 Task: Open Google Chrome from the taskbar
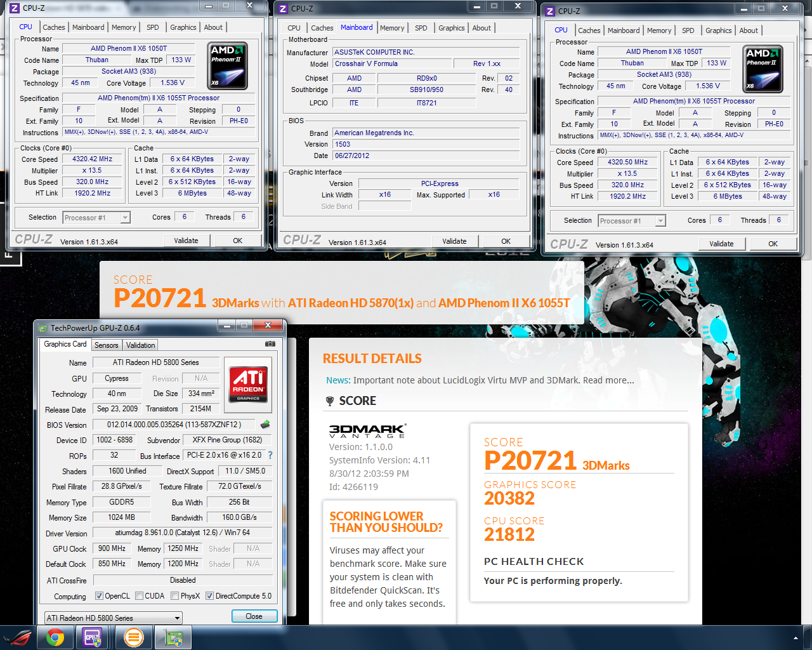[55, 637]
